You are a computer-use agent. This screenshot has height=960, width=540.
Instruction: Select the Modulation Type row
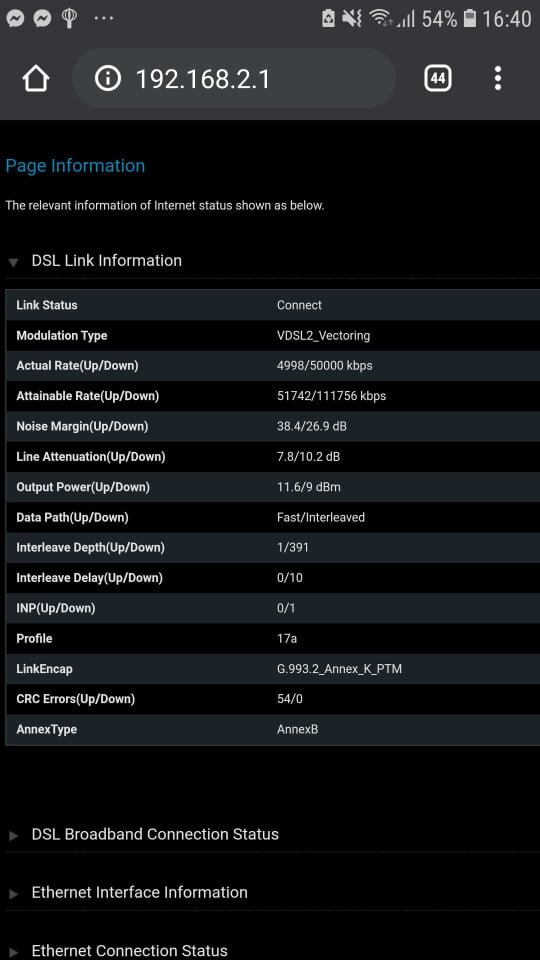272,336
